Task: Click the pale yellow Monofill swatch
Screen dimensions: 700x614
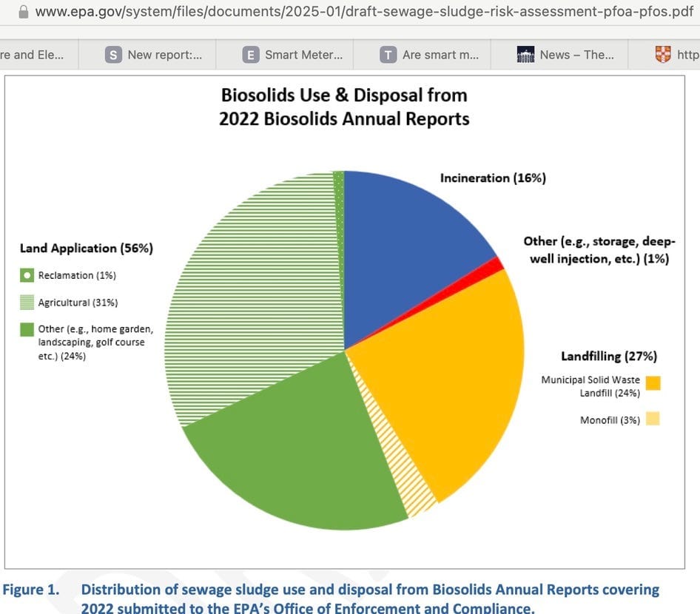Action: [653, 419]
